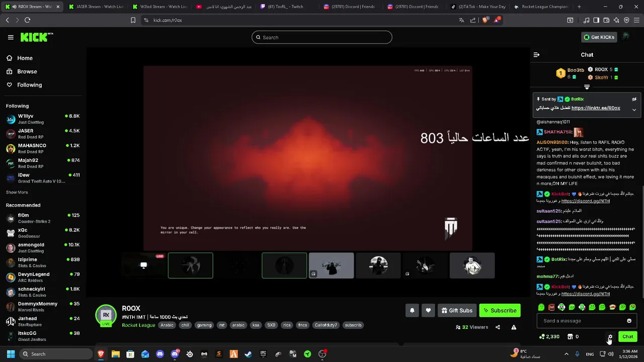Toggle the browser sidebar panel
The height and width of the screenshot is (362, 644).
596,20
